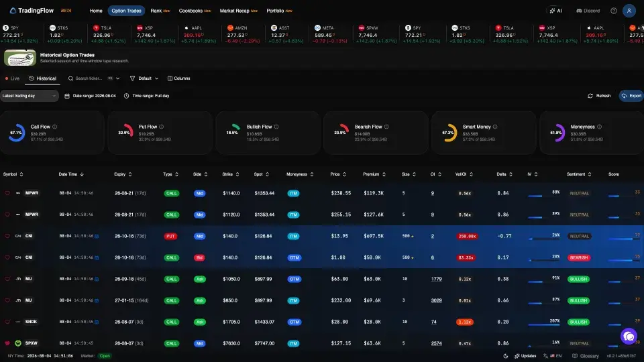Click the Smart Money info icon
This screenshot has width=644, height=362.
[495, 127]
